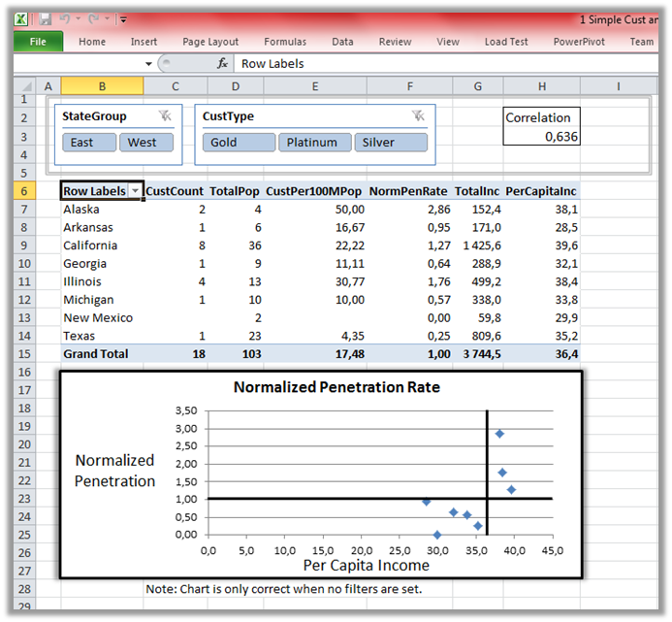This screenshot has height=622, width=672.
Task: Switch to the Formulas ribbon tab
Action: click(x=285, y=42)
